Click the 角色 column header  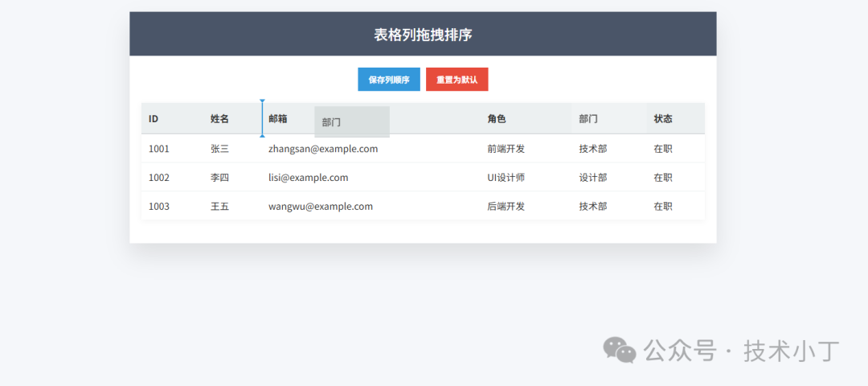(x=497, y=119)
